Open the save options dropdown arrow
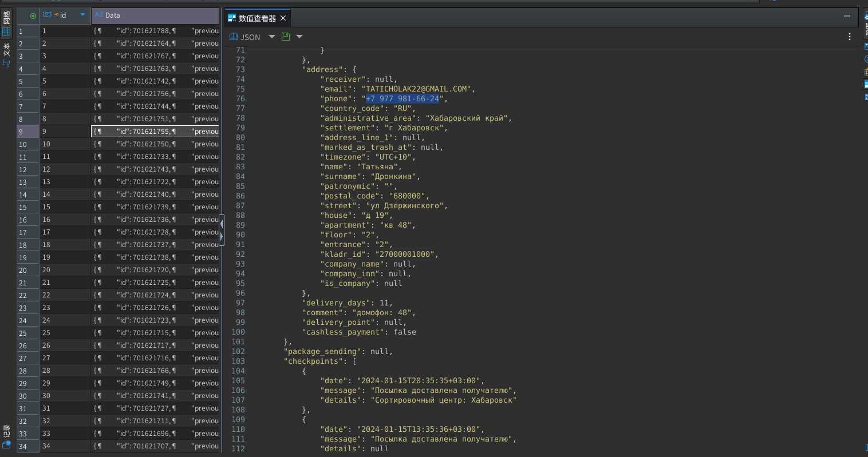This screenshot has width=868, height=457. coord(299,37)
